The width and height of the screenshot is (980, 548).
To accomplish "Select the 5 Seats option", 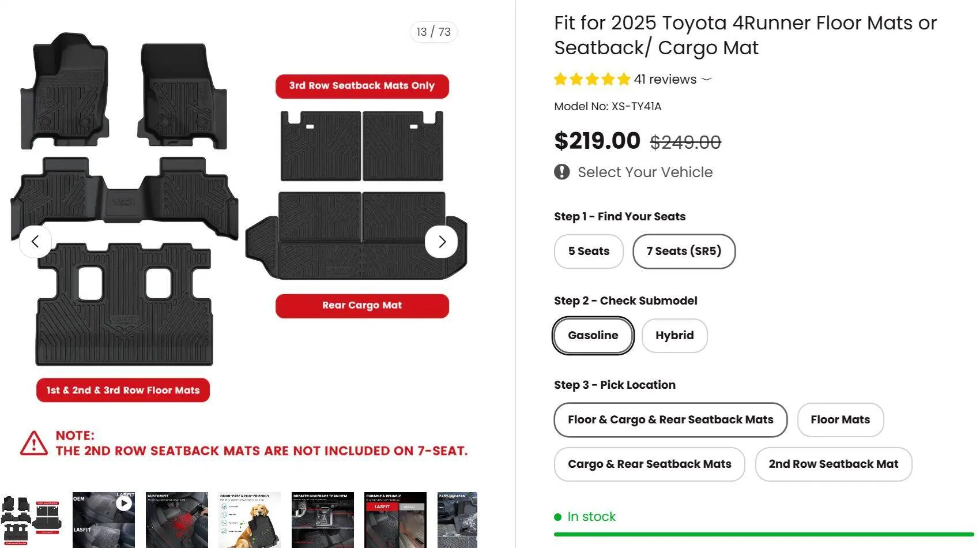I will point(588,251).
